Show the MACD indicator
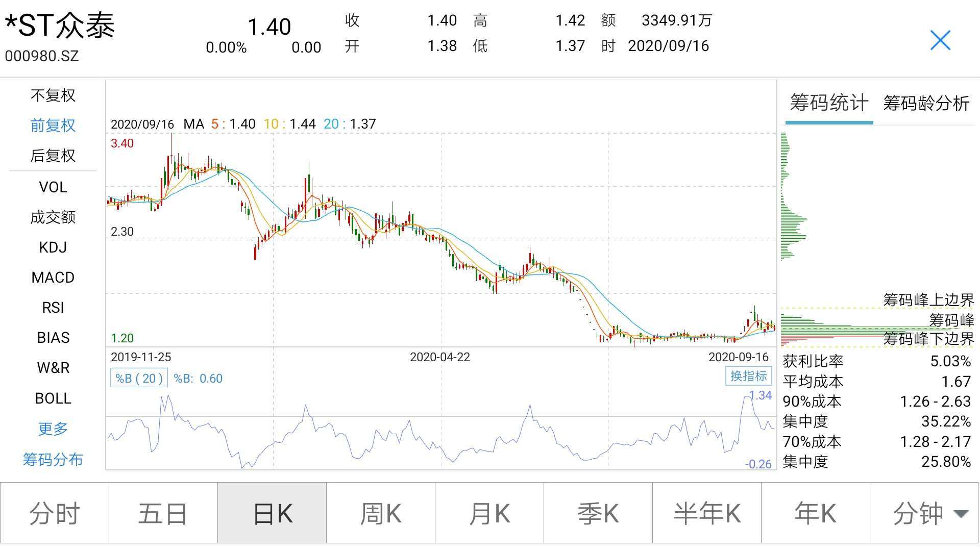980x551 pixels. click(53, 278)
